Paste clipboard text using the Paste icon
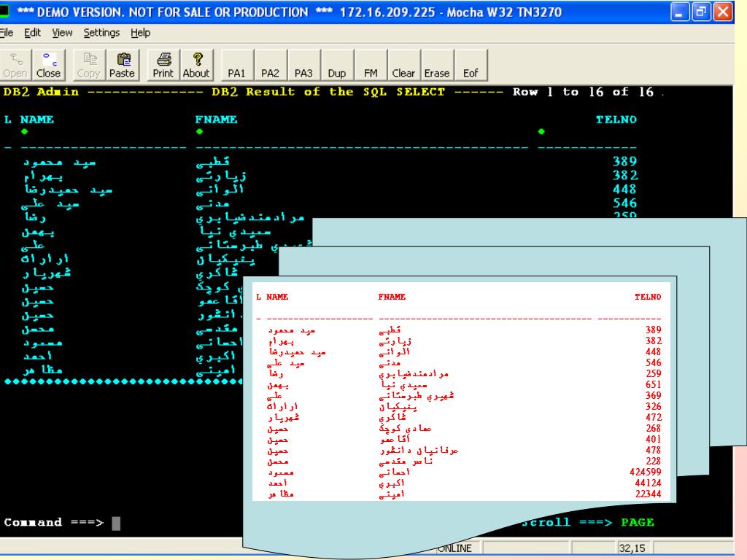747x560 pixels. 122,65
